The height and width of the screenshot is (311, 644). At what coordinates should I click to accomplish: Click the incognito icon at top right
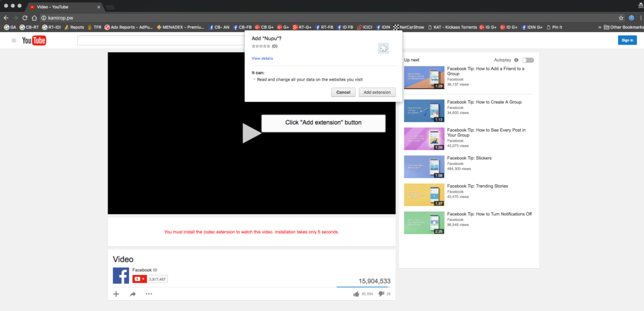[x=640, y=5]
